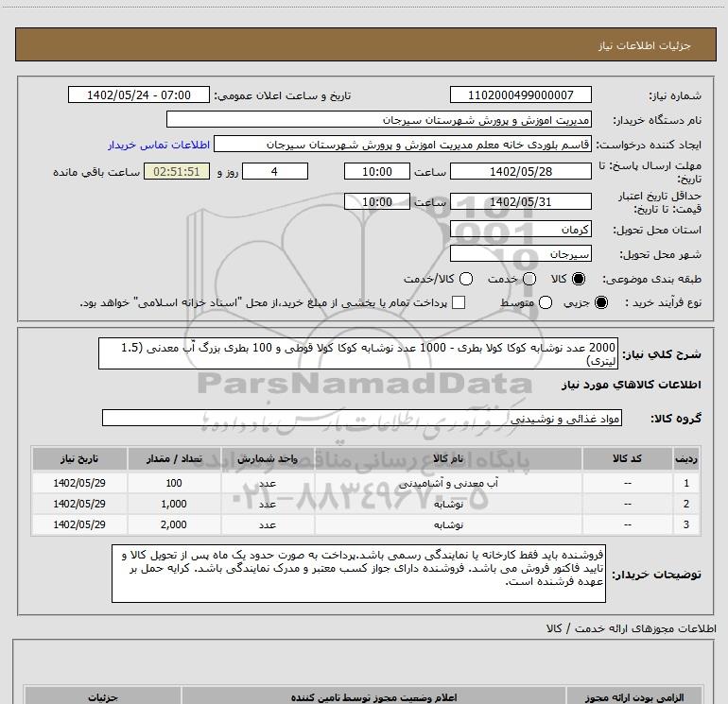The image size is (728, 704).
Task: Select the نوشابه name in row 3
Action: pos(448,524)
